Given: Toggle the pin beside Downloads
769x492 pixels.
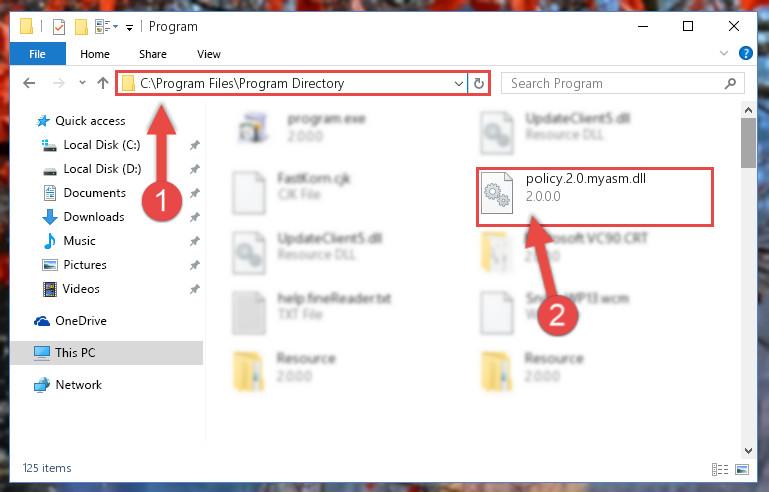Looking at the screenshot, I should tap(195, 217).
